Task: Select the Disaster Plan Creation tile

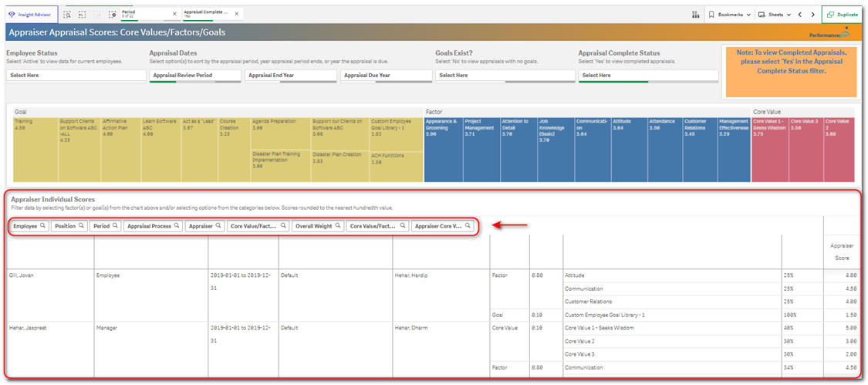Action: point(340,166)
